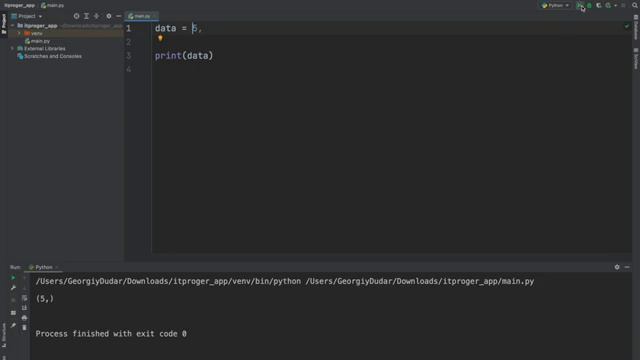The width and height of the screenshot is (640, 360).
Task: Click the down arrow in Run console toolbar
Action: point(24,288)
